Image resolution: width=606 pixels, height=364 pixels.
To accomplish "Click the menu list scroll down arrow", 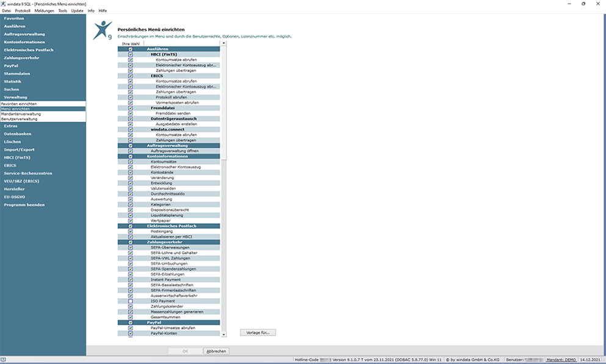I will [224, 334].
